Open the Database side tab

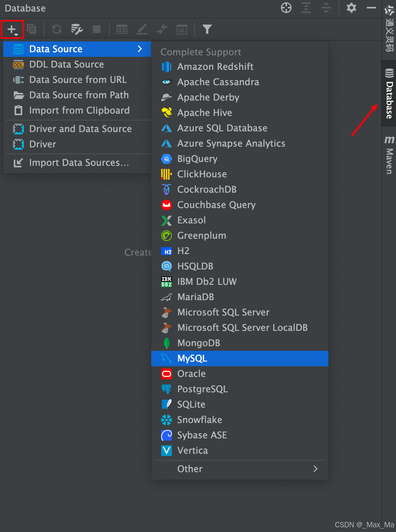point(389,93)
